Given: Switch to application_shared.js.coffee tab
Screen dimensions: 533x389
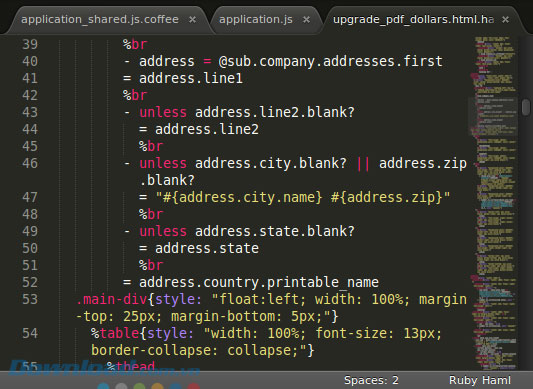Looking at the screenshot, I should coord(100,19).
